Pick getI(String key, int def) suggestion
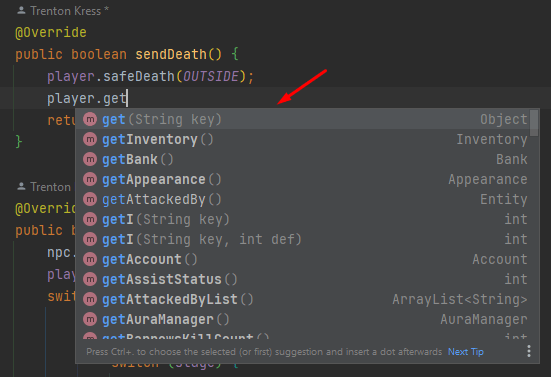 (x=303, y=240)
